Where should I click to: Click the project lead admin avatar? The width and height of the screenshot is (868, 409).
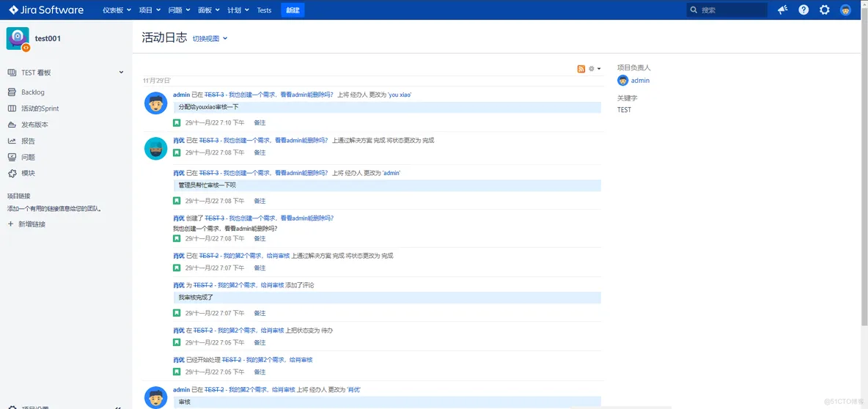tap(622, 80)
